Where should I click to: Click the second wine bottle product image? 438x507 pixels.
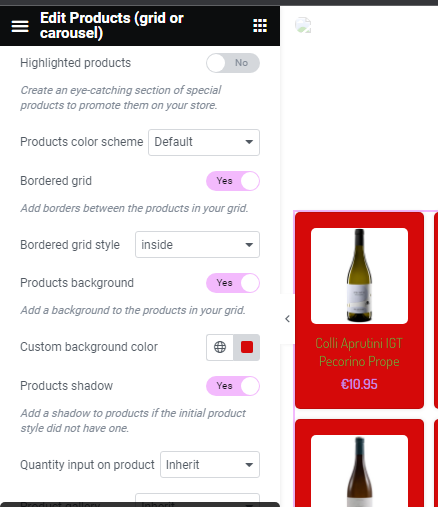tap(359, 471)
